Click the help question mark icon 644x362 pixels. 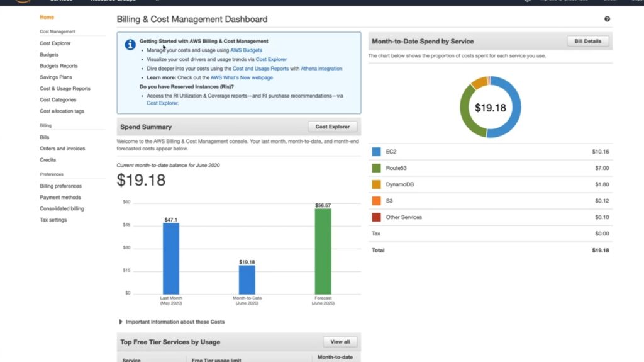607,19
